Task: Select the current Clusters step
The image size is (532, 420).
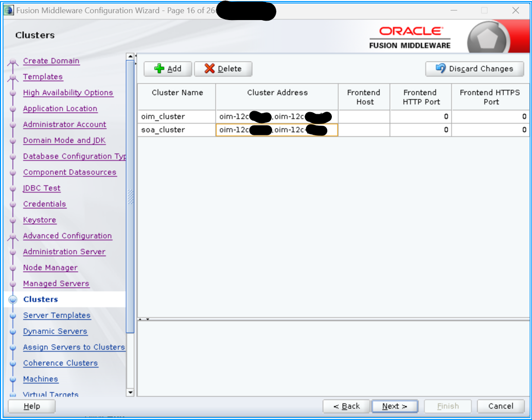Action: [40, 300]
